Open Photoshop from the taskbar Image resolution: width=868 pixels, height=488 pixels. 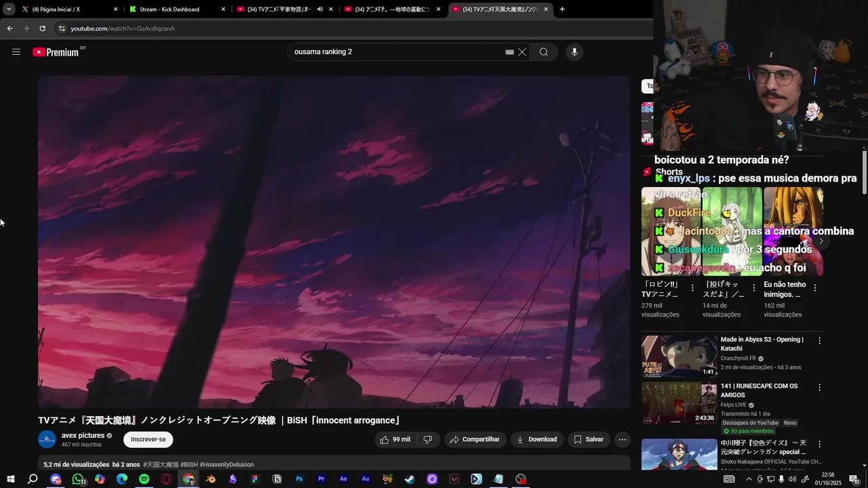pyautogui.click(x=299, y=479)
